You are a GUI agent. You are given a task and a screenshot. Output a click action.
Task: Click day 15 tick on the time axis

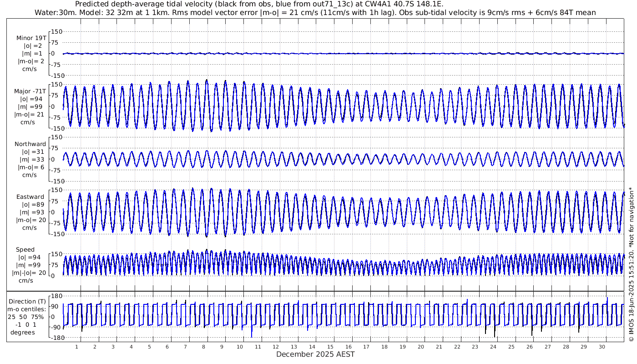(x=330, y=347)
